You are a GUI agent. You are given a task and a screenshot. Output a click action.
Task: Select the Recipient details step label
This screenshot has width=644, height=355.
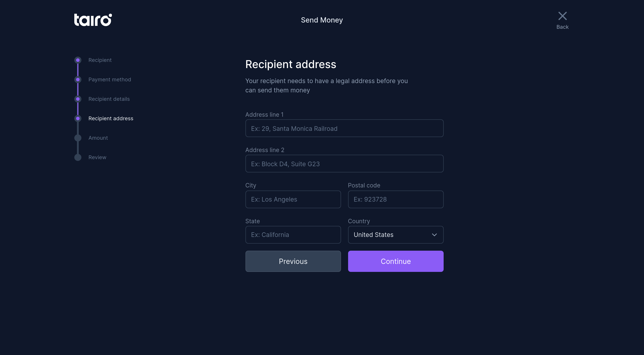109,99
